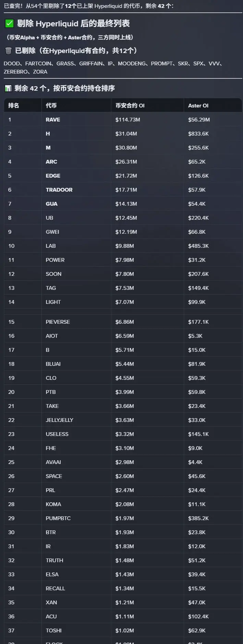Click the 代币 column header

(51, 105)
